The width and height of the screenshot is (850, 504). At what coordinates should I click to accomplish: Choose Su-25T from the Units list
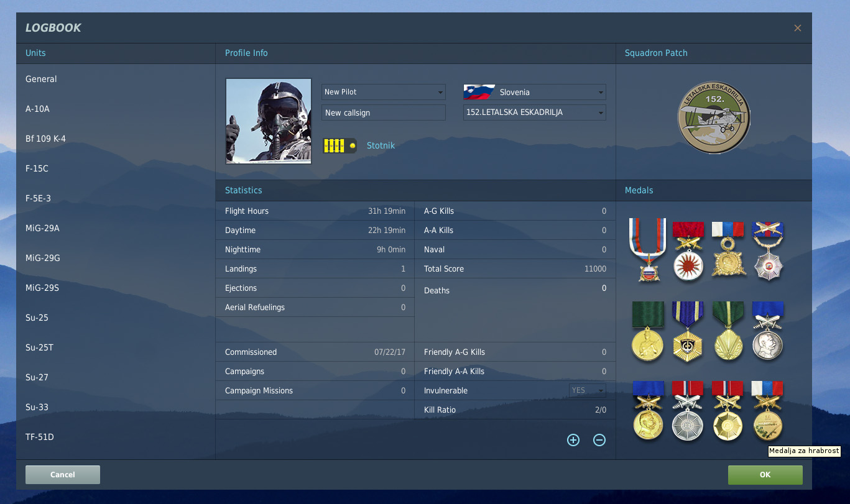pos(39,347)
